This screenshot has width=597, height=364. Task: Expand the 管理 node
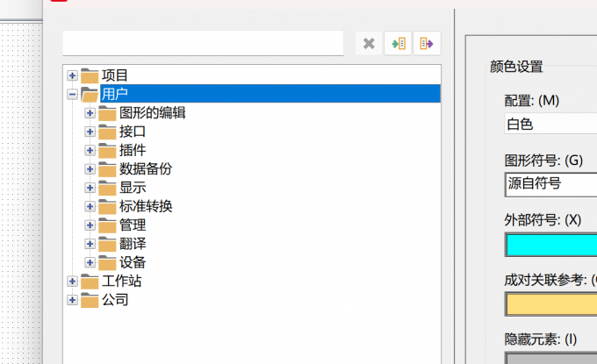[x=90, y=225]
